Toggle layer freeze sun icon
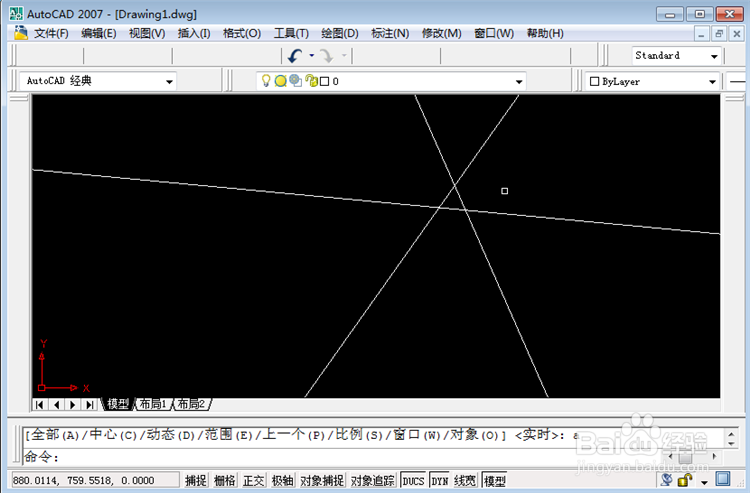750x493 pixels. pos(280,81)
